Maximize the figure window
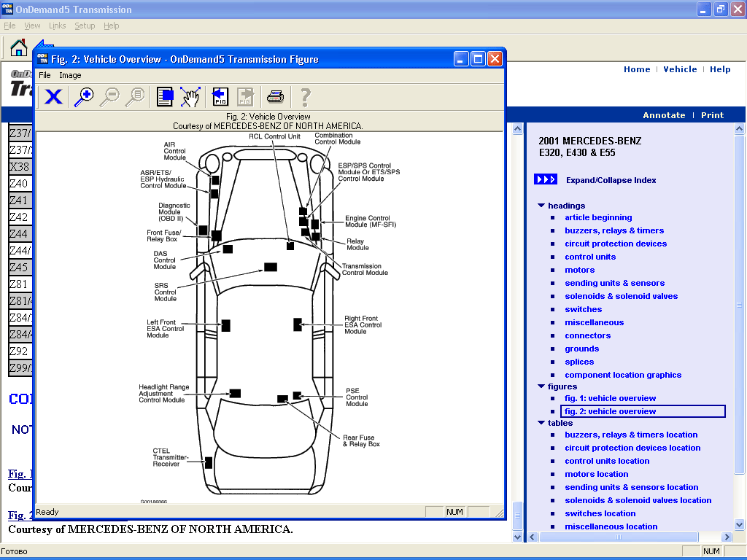 478,59
